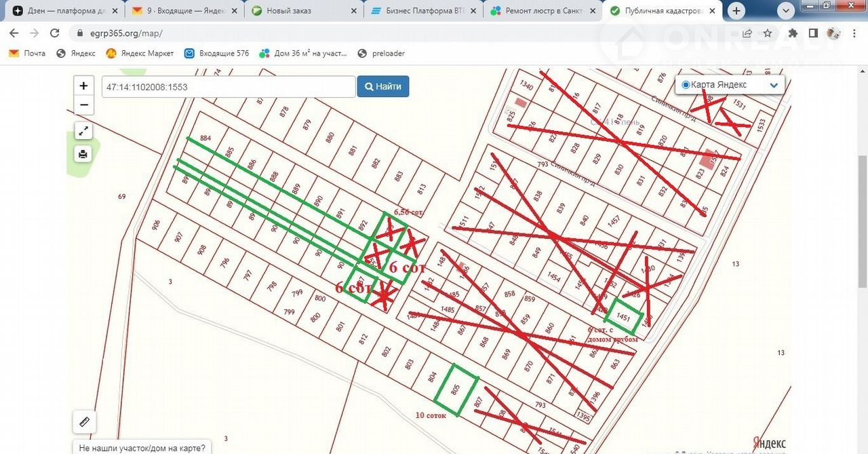
Task: Switch to the Новый заказ tab
Action: tap(303, 11)
